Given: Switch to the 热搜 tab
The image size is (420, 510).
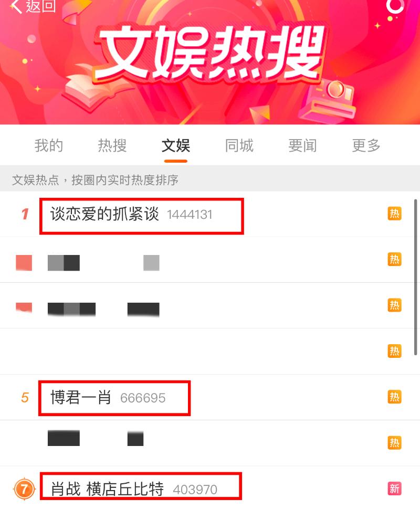Looking at the screenshot, I should point(112,145).
